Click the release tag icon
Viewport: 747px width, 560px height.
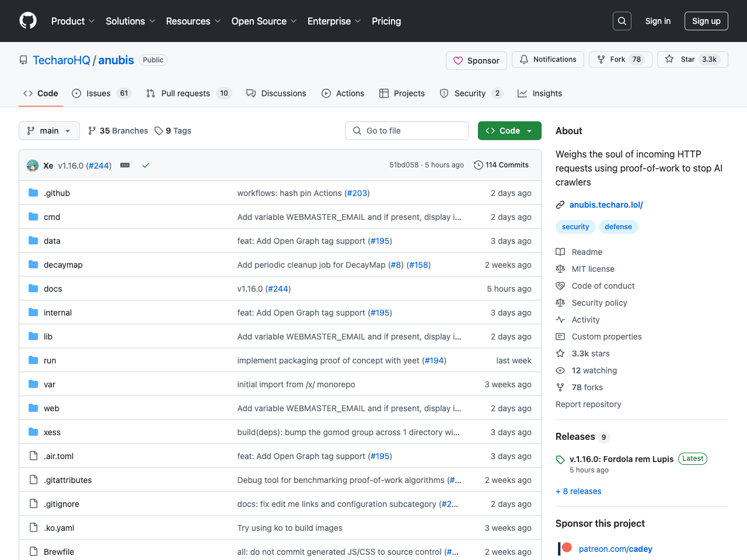(x=560, y=460)
